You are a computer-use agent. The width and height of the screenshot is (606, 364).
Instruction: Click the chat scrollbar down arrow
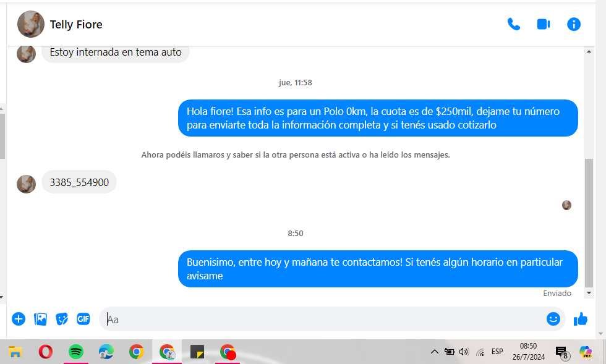(x=589, y=293)
